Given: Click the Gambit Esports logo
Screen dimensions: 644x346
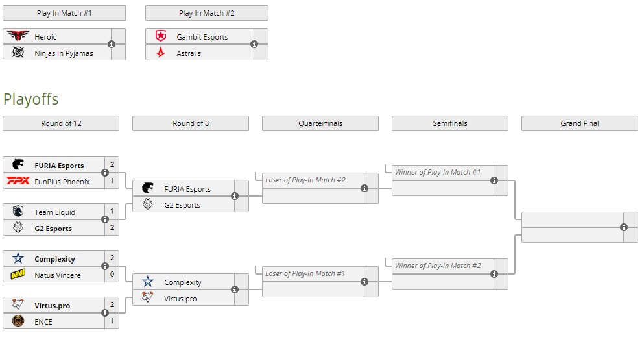Looking at the screenshot, I should click(161, 36).
